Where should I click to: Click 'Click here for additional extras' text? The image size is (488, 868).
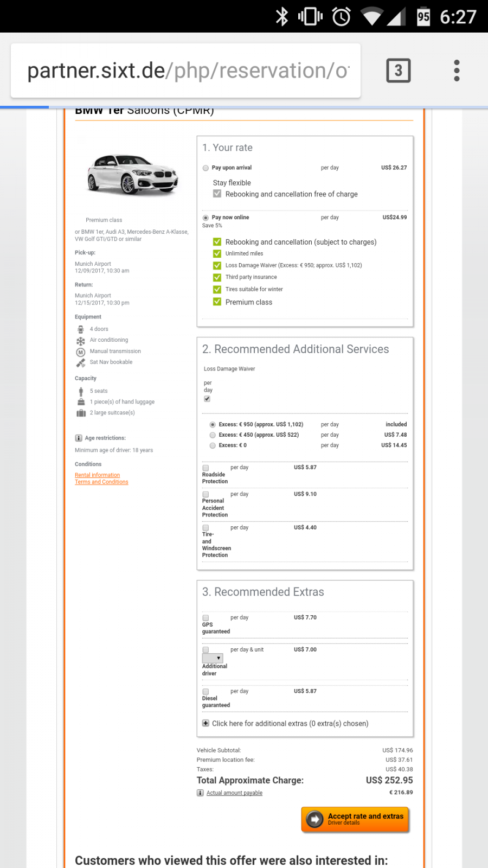pos(290,724)
